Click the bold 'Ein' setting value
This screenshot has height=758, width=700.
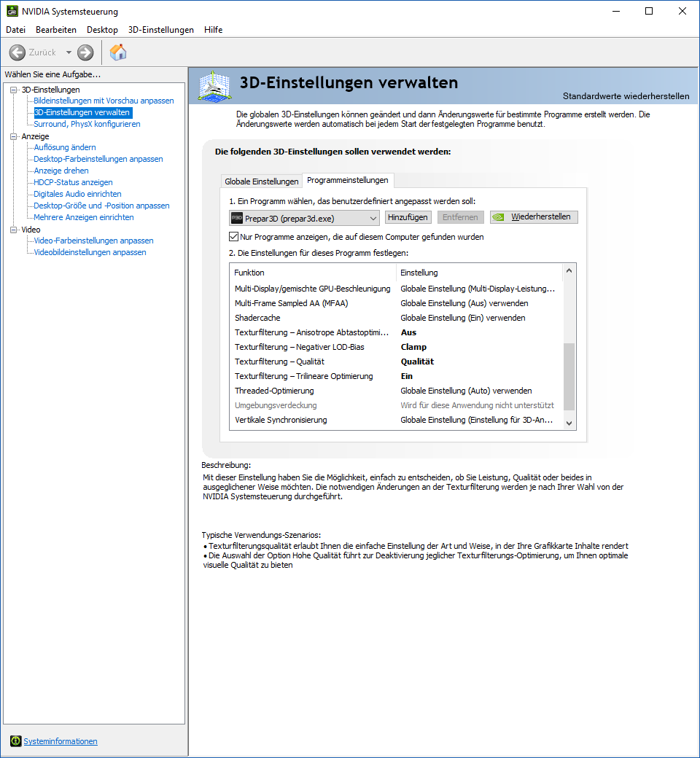407,376
